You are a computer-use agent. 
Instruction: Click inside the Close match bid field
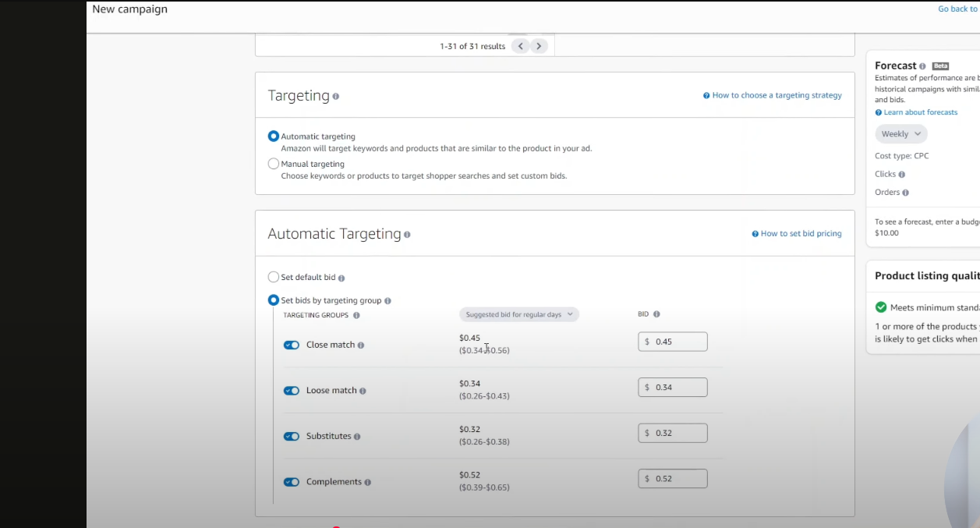(x=672, y=341)
